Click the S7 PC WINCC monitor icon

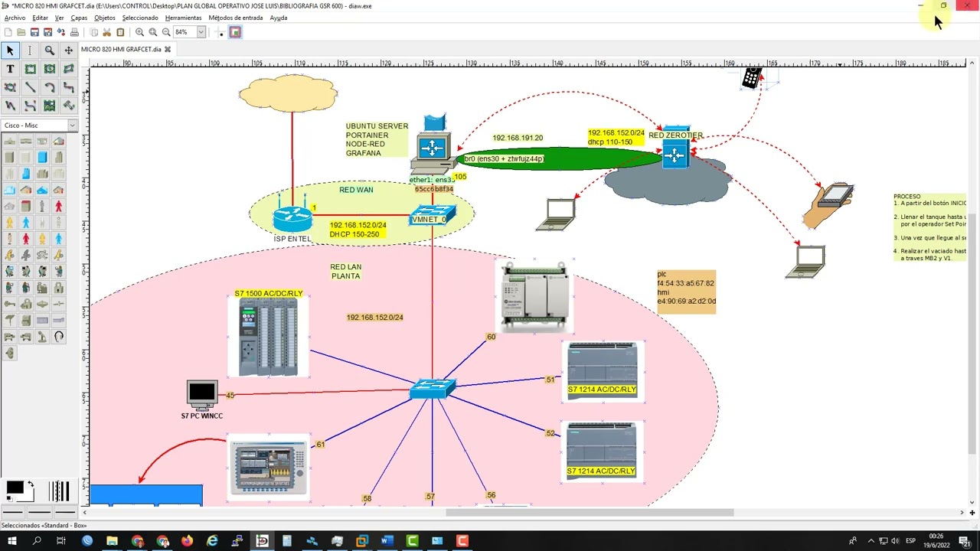coord(202,395)
